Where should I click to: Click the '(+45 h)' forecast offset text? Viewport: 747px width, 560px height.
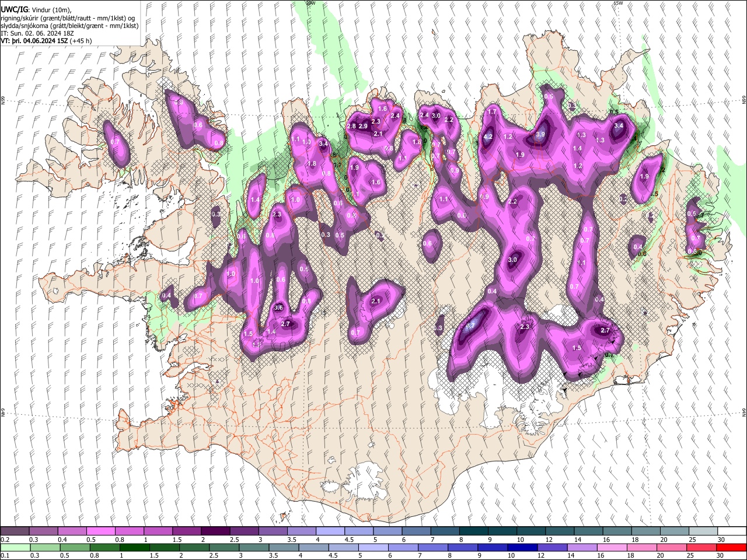80,41
